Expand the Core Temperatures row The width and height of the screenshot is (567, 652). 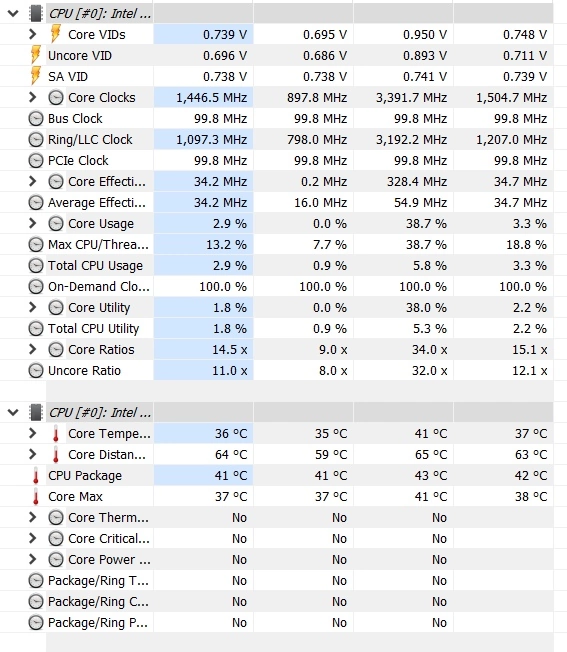click(x=32, y=433)
